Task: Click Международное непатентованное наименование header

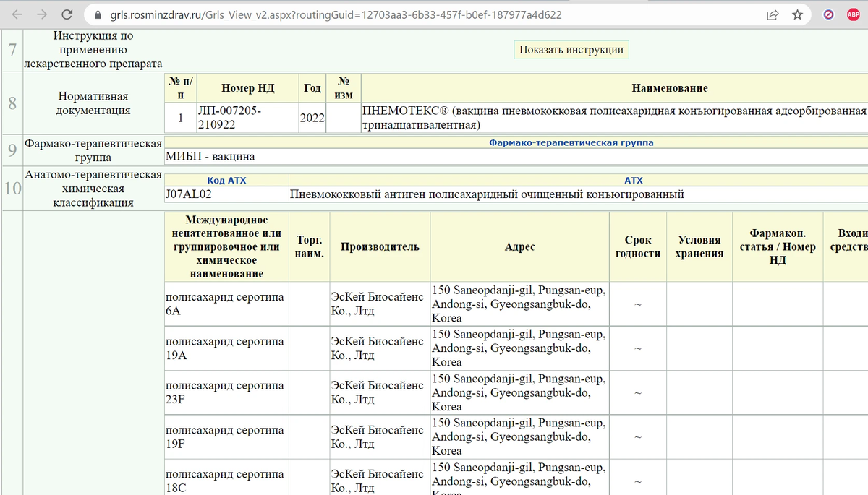Action: tap(226, 246)
